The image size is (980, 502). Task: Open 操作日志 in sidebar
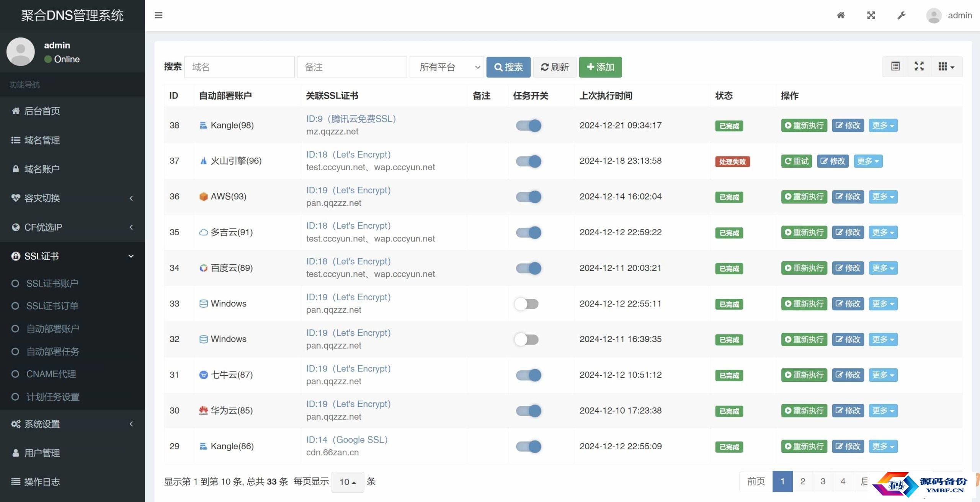point(72,482)
